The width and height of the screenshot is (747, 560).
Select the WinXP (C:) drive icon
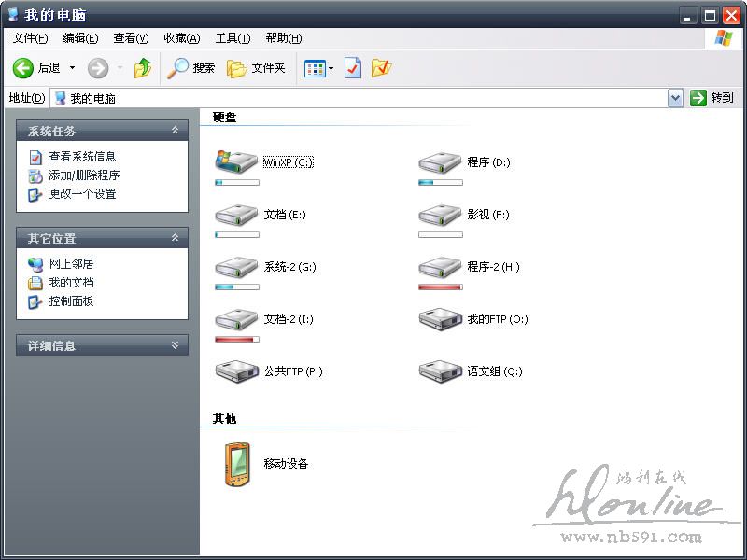tap(236, 162)
